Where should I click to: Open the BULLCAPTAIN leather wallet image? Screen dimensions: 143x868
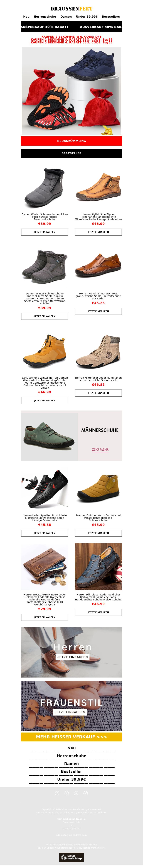tap(45, 566)
